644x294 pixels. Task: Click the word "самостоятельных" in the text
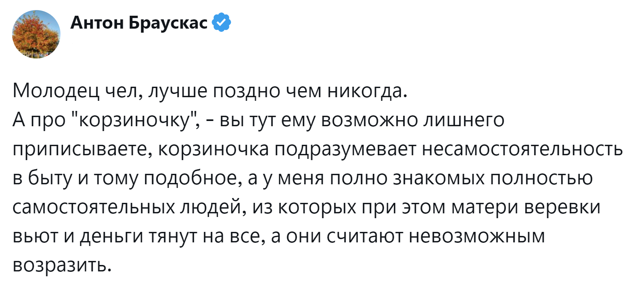pos(92,207)
